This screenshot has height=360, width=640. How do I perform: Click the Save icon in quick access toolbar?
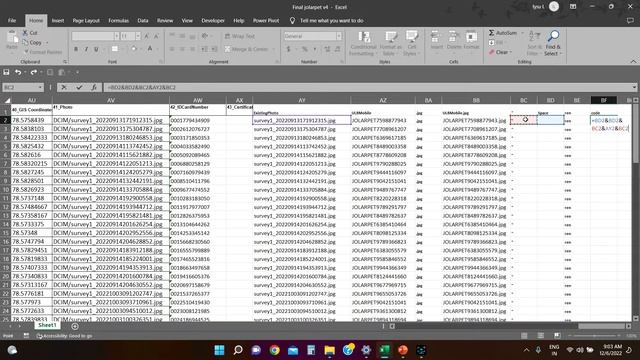pos(6,72)
